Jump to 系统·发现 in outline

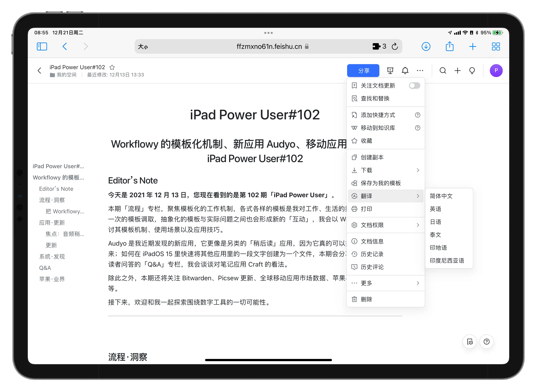tap(52, 256)
